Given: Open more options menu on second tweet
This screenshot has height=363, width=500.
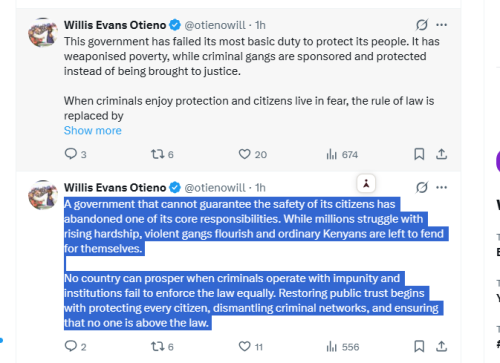Looking at the screenshot, I should [442, 187].
